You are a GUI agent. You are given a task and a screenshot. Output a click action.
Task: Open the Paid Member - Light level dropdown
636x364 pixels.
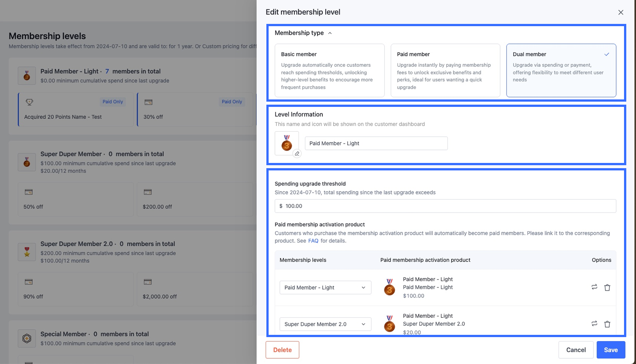point(325,287)
